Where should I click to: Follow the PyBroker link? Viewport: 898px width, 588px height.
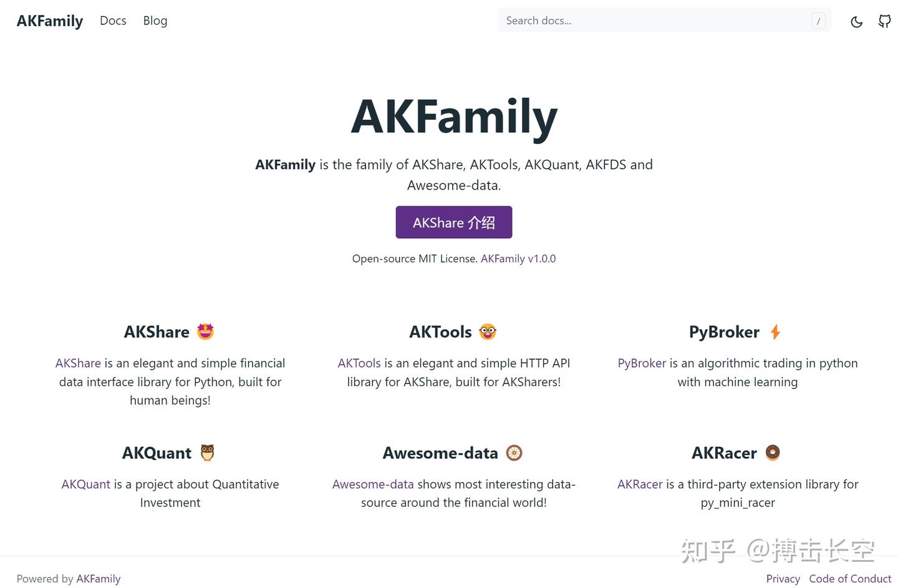[x=641, y=363]
